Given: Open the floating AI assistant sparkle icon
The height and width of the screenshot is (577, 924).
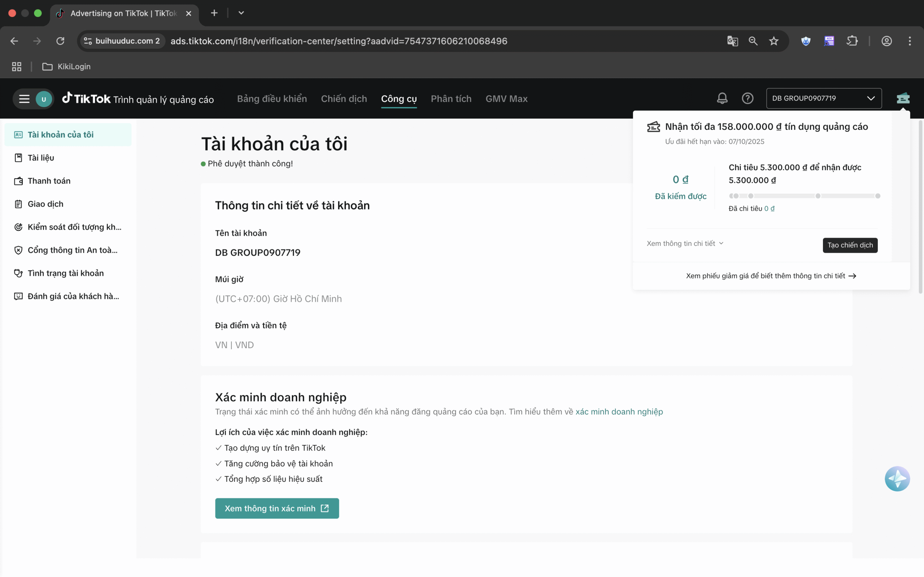Looking at the screenshot, I should pos(897,479).
